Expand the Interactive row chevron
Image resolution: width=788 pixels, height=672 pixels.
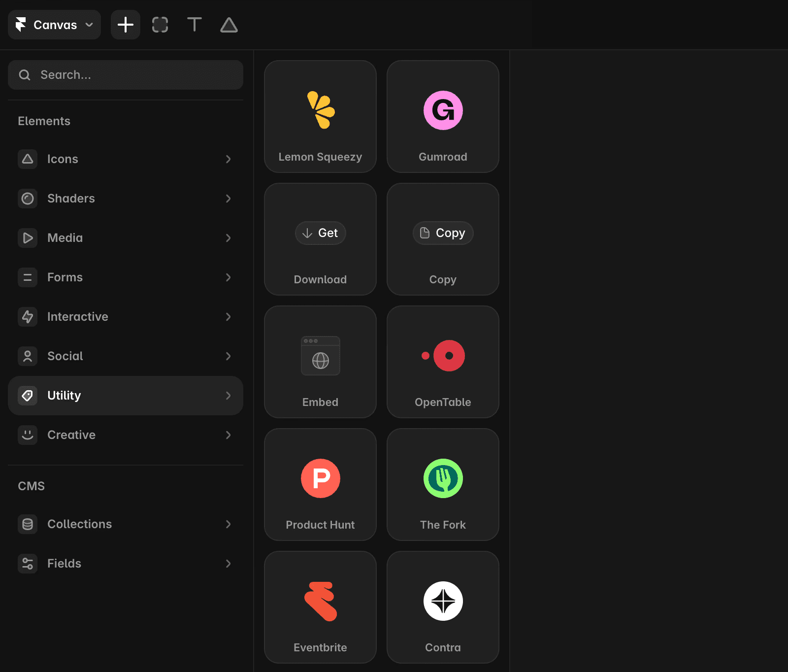(x=228, y=317)
